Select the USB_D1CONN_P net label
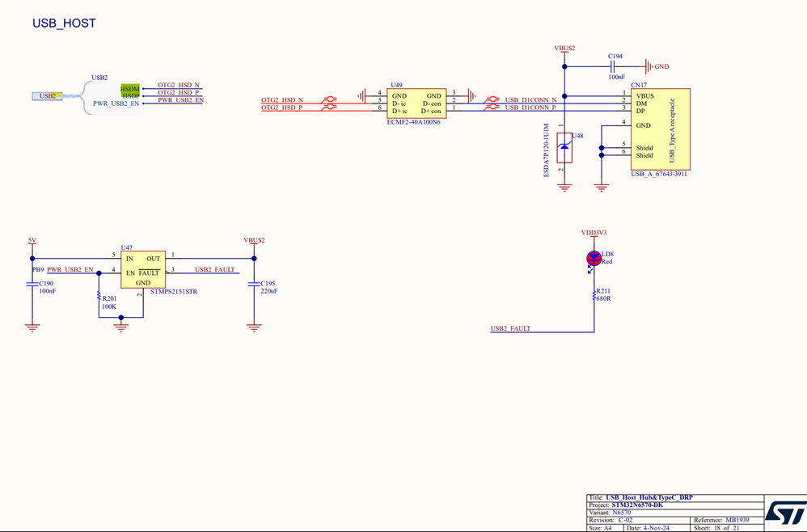Screen dimensions: 807x532 click(530, 108)
